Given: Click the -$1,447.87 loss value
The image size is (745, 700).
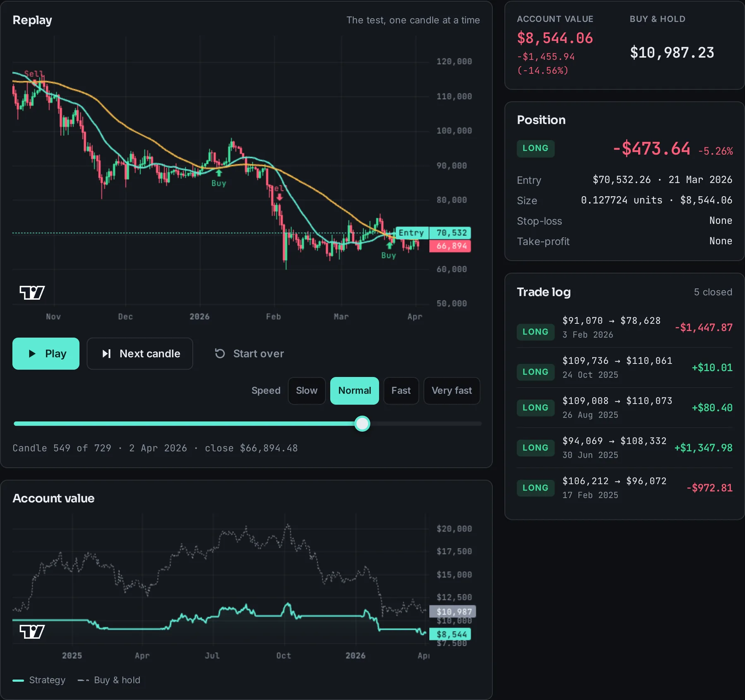Looking at the screenshot, I should [x=704, y=327].
